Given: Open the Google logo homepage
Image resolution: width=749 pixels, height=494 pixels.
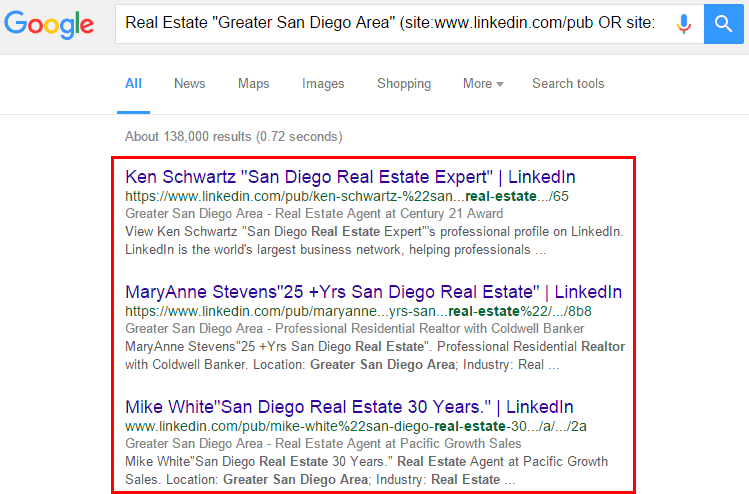Looking at the screenshot, I should pyautogui.click(x=49, y=24).
